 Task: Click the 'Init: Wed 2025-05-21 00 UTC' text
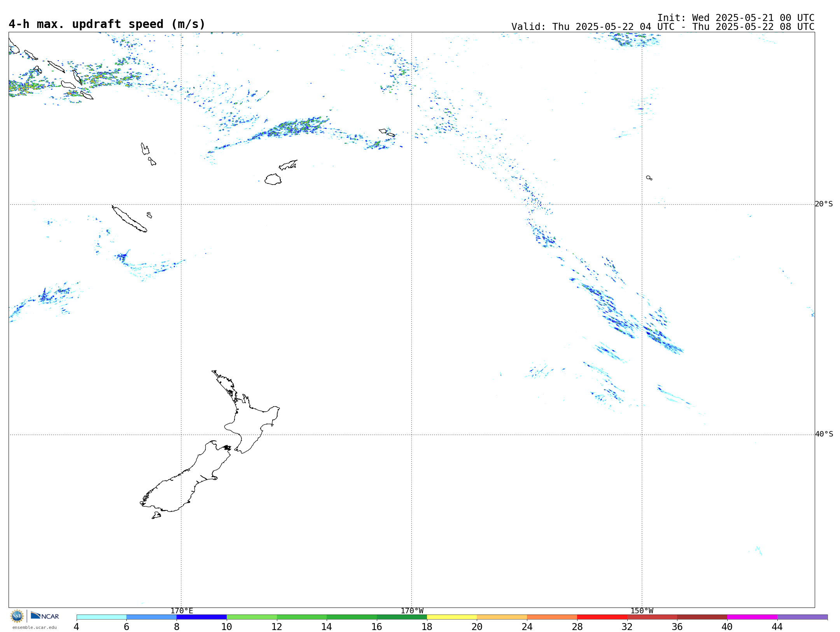736,18
